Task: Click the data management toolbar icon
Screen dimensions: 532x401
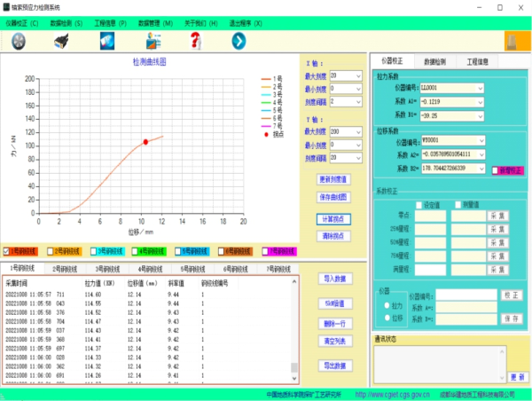Action: (x=152, y=40)
